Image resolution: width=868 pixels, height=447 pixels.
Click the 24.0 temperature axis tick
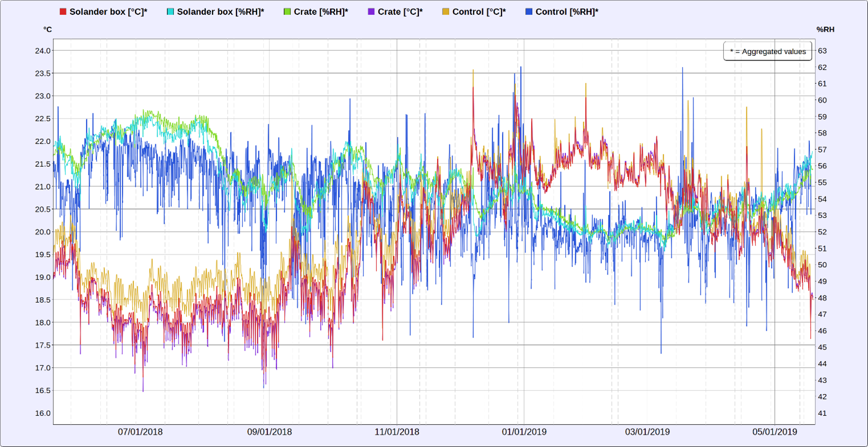coord(43,51)
